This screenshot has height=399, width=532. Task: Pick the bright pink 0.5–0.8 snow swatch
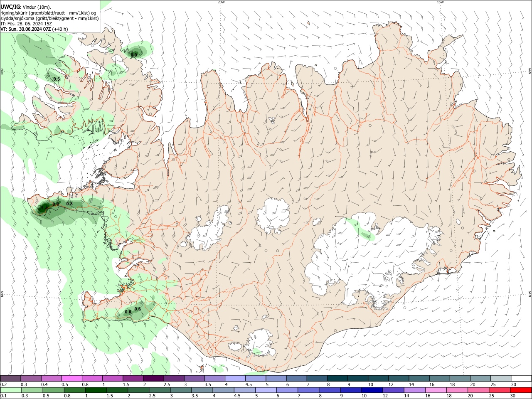(x=71, y=378)
